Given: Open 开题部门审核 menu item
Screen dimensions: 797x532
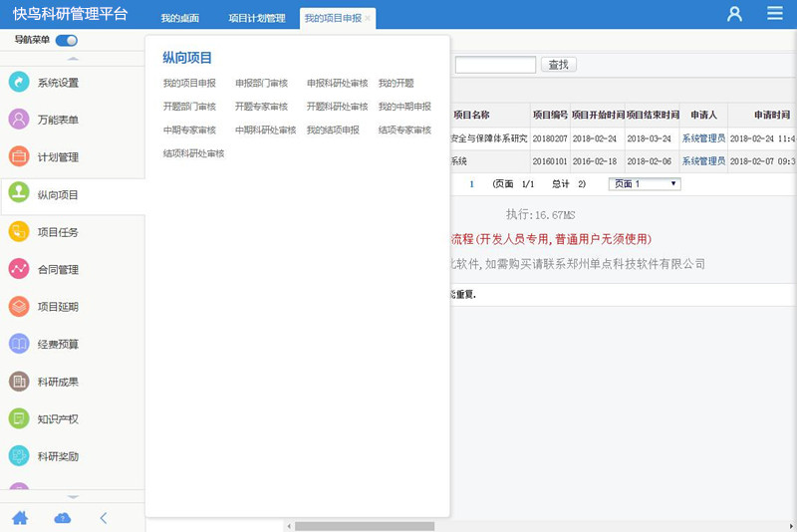Looking at the screenshot, I should pyautogui.click(x=189, y=107).
